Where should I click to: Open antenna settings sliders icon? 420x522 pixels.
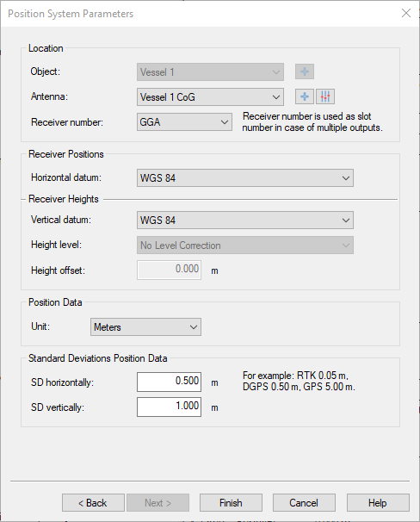coord(325,96)
